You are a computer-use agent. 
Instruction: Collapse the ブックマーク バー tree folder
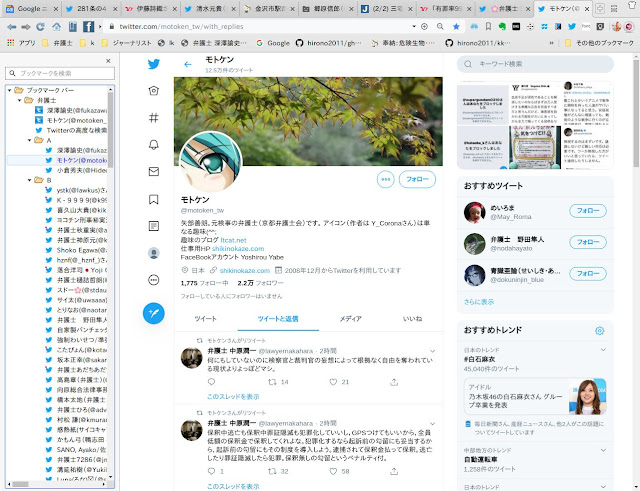tap(10, 90)
